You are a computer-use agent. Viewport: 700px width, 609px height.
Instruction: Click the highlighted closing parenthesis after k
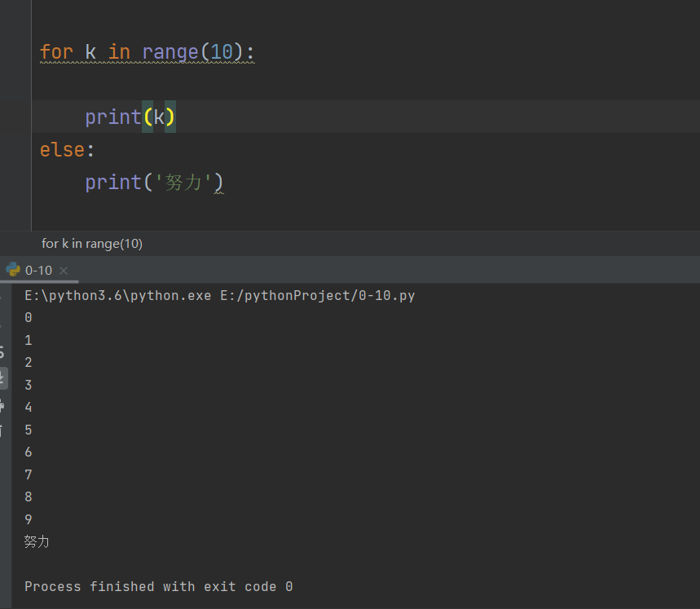[x=170, y=117]
